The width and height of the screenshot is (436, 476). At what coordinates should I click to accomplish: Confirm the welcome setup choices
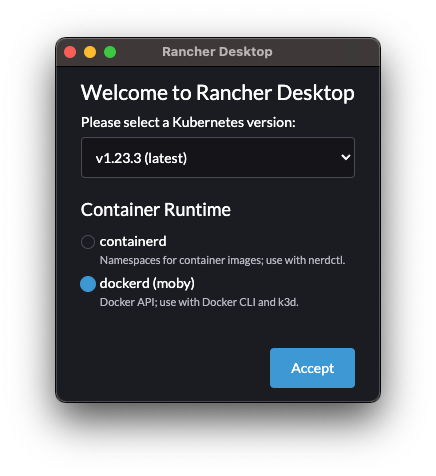click(x=312, y=368)
